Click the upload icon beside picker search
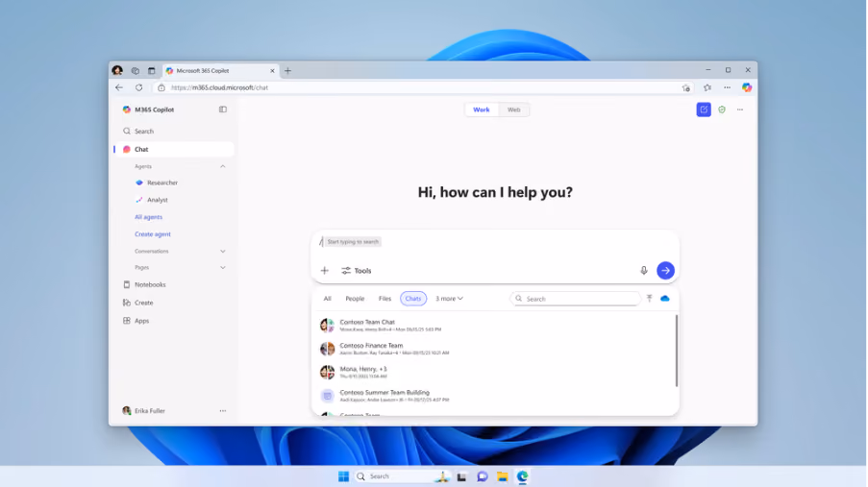The width and height of the screenshot is (868, 487). 650,299
